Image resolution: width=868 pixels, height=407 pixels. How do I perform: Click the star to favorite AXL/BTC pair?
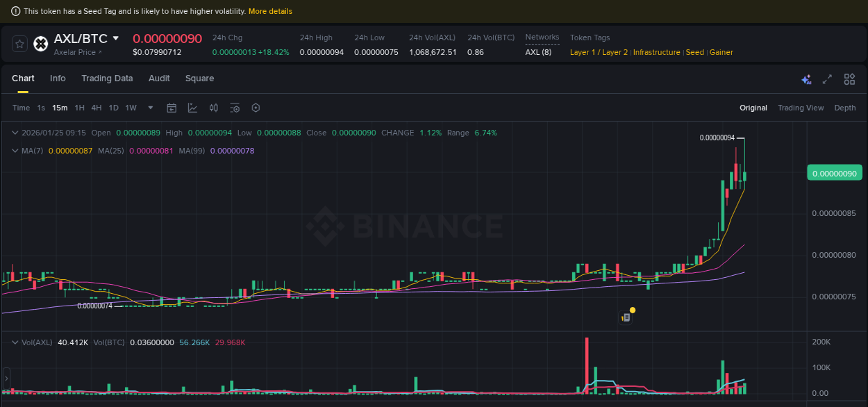click(x=19, y=43)
